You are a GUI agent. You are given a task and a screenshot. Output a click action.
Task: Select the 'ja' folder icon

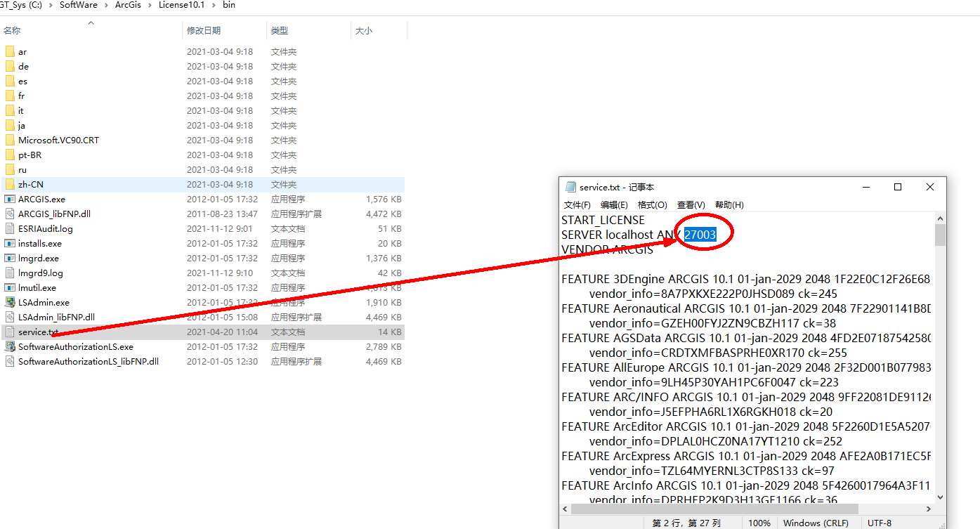pyautogui.click(x=10, y=125)
